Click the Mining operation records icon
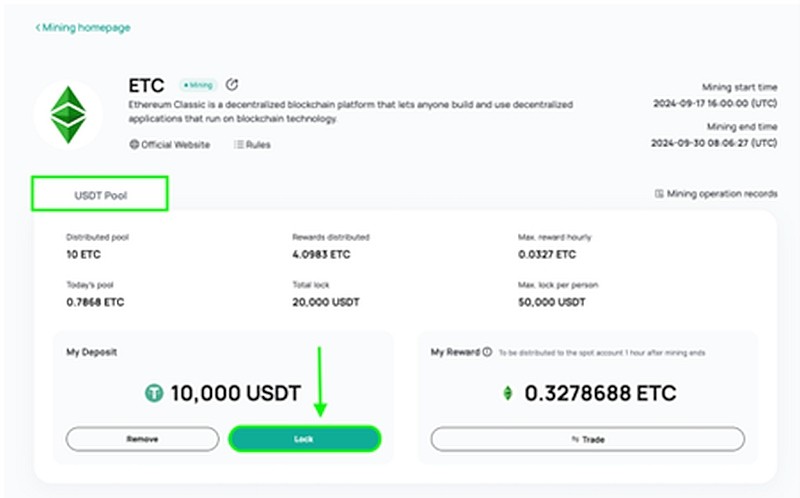 [659, 193]
